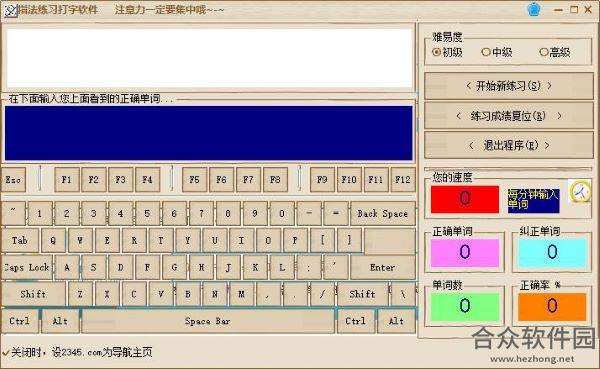Image resolution: width=600 pixels, height=369 pixels.
Task: Click the Caps Lock key
Action: (27, 268)
